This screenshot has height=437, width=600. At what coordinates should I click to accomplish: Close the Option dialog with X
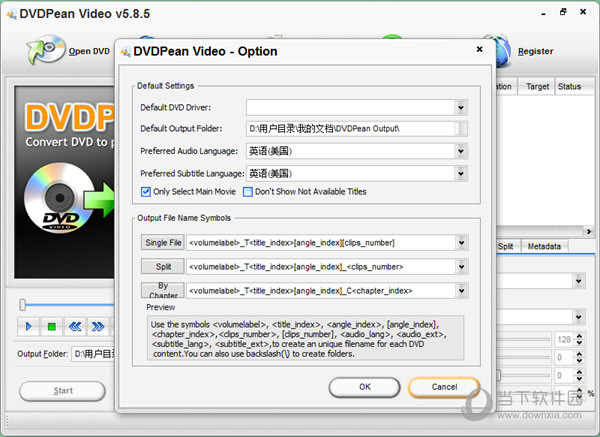(479, 49)
